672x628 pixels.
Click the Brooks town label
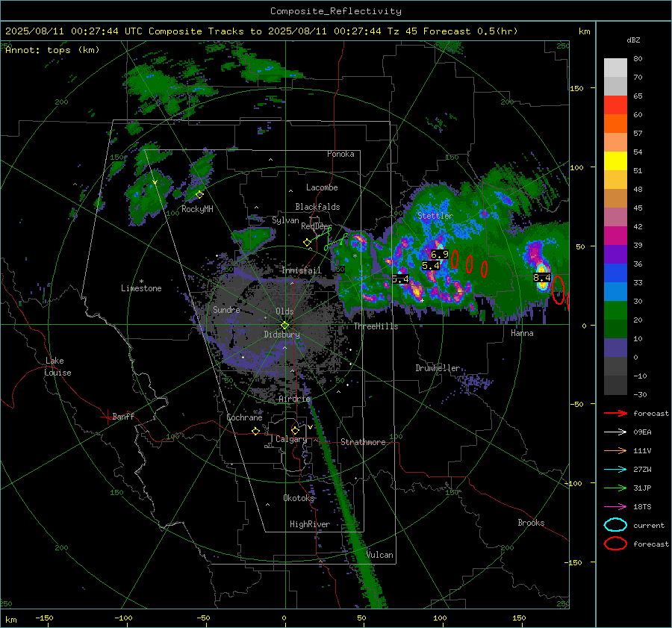(x=531, y=523)
